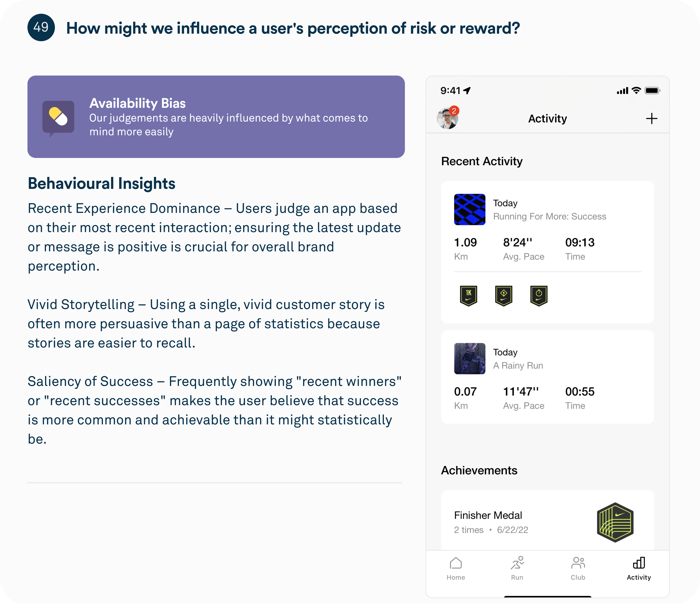Screen dimensions: 700x605
Task: Click the number 49 circle badge
Action: 41,27
